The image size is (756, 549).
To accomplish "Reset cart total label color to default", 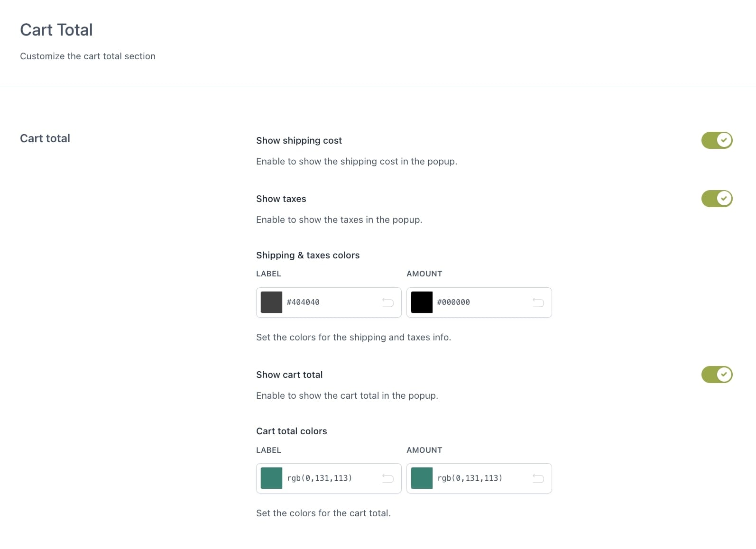I will (387, 478).
